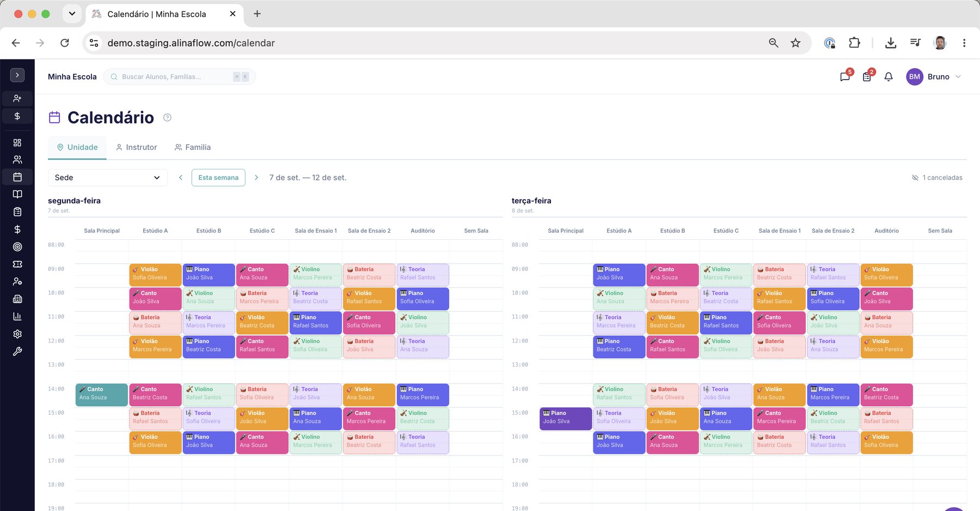The image size is (980, 511).
Task: Open Monday 15:00 Violino Beatriz Costa lesson
Action: (x=422, y=419)
